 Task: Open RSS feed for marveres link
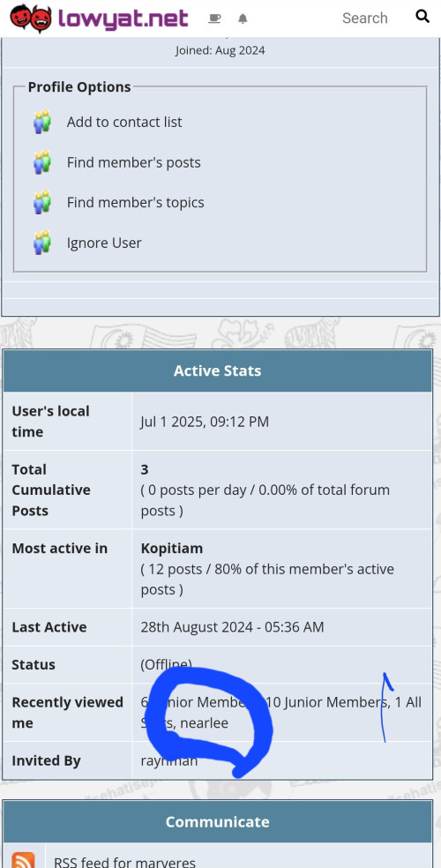coord(124,862)
